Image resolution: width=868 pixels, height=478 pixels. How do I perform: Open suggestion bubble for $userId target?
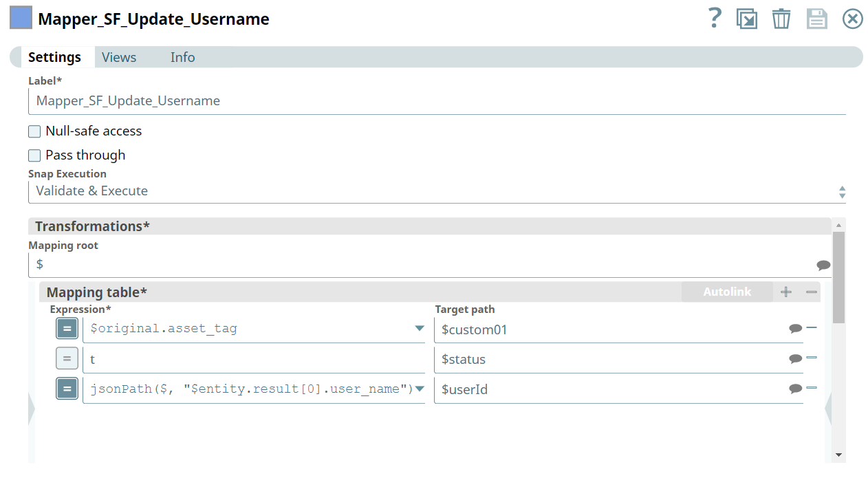796,389
